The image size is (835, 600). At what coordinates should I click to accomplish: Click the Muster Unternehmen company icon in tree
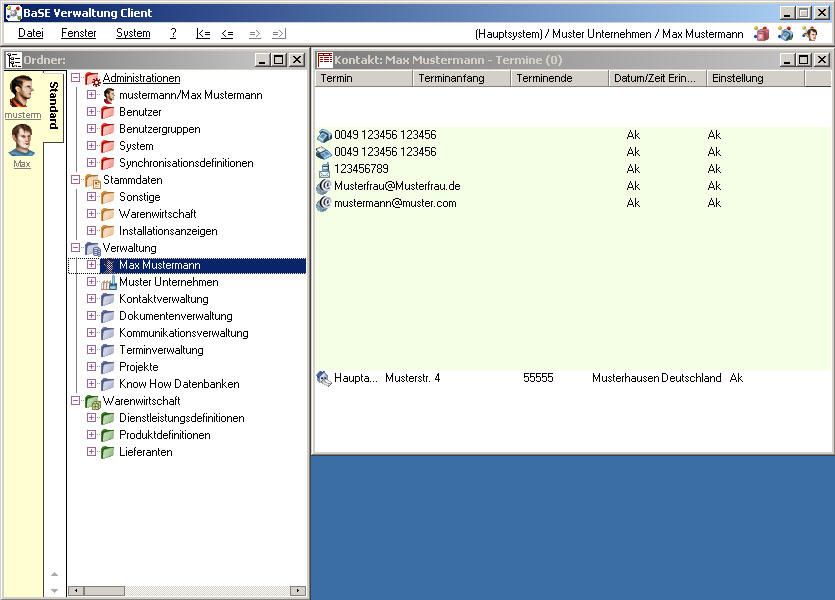pyautogui.click(x=108, y=283)
